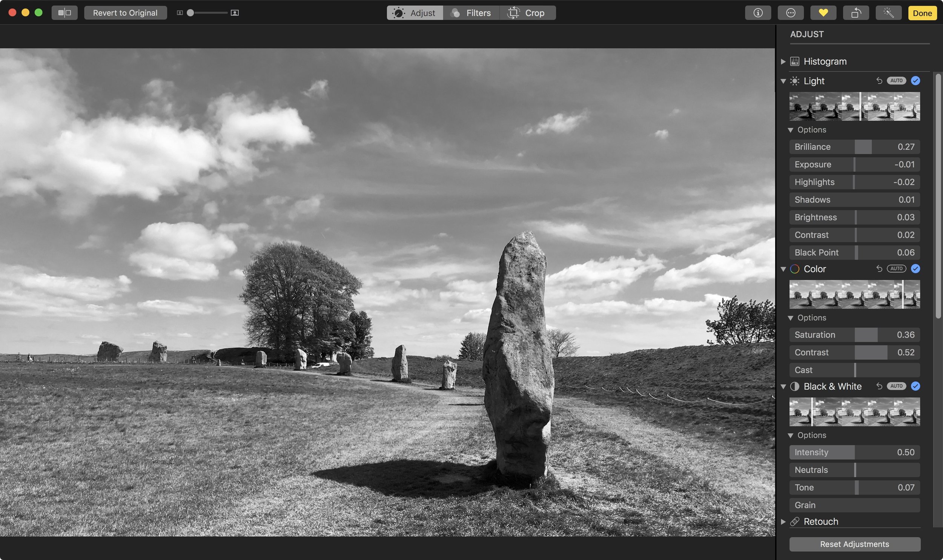Open the photo info panel icon

click(x=758, y=13)
